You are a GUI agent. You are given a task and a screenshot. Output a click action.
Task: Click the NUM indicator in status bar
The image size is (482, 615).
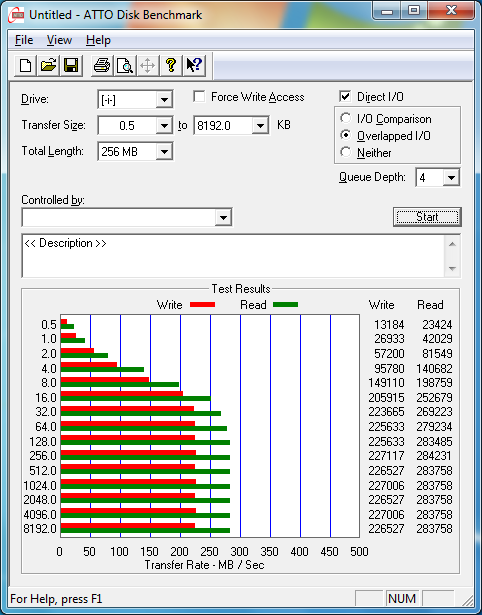[x=402, y=599]
